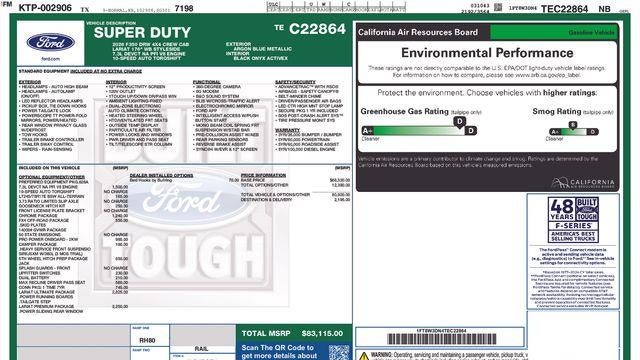The width and height of the screenshot is (640, 360).
Task: Click the small QR code in top header strip
Action: [x=498, y=7]
